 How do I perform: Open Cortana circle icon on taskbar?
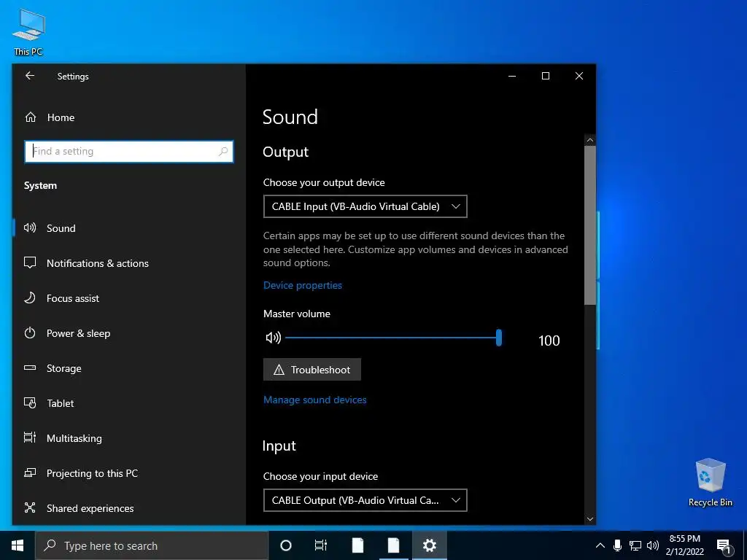tap(286, 545)
